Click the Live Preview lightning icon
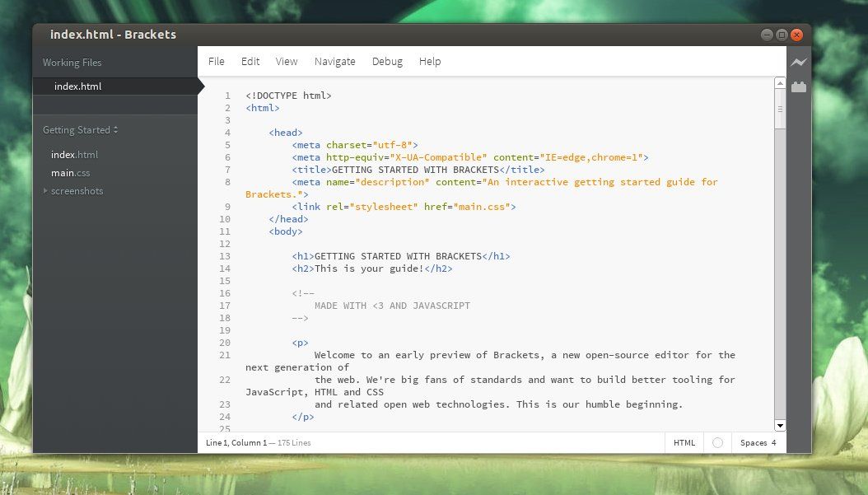This screenshot has height=495, width=868. coord(798,62)
